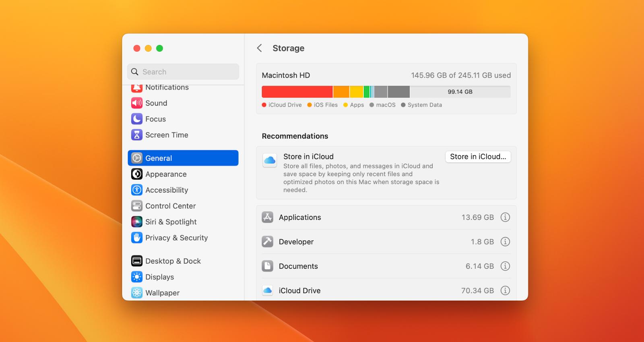Click the iOS Files legend label

326,105
